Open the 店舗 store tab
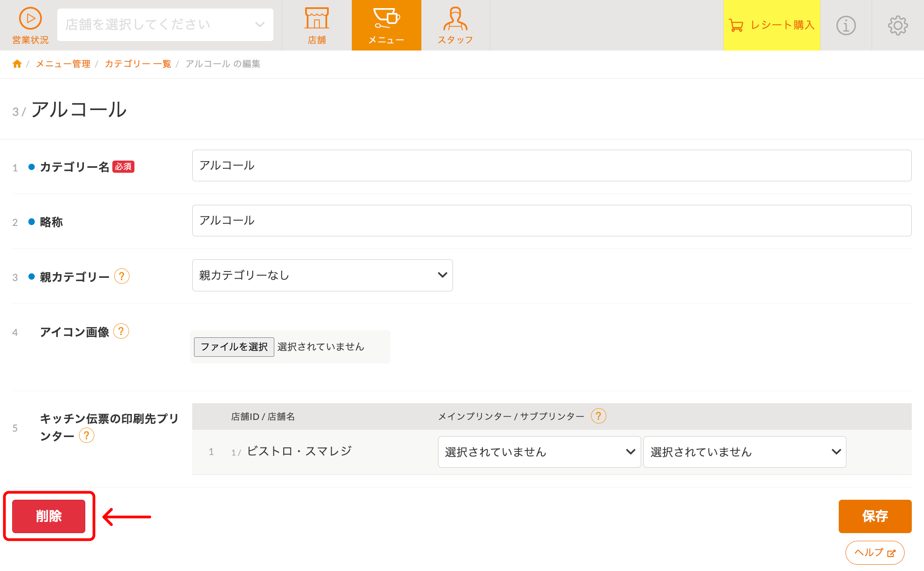 [317, 25]
